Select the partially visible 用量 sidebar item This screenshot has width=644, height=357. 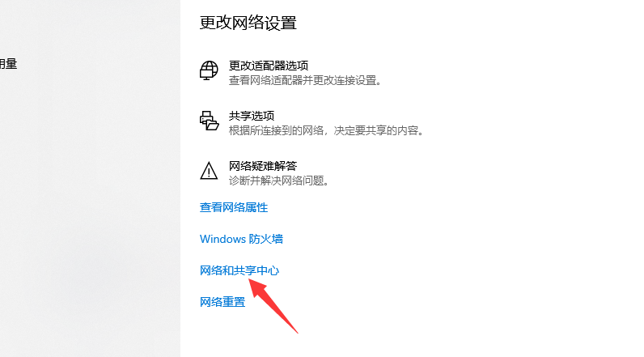tap(8, 64)
